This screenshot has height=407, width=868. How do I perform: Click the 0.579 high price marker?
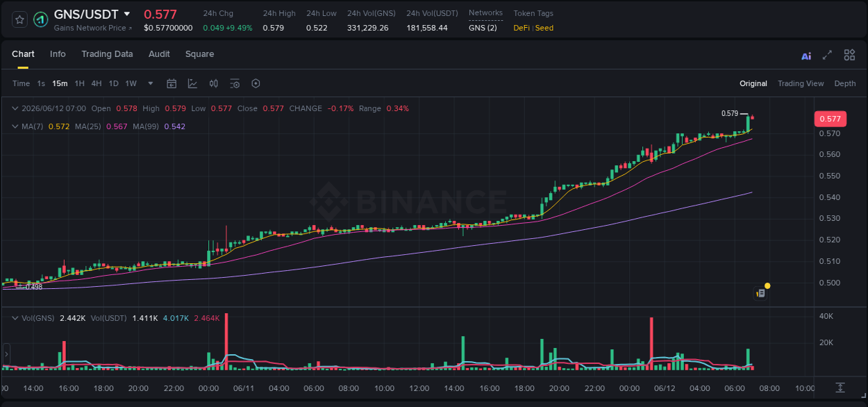(x=730, y=113)
